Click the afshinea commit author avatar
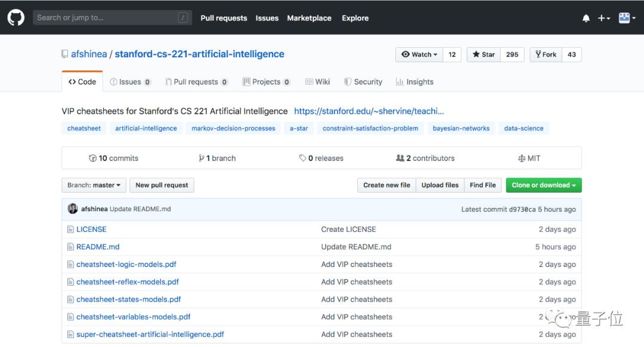 click(x=73, y=209)
